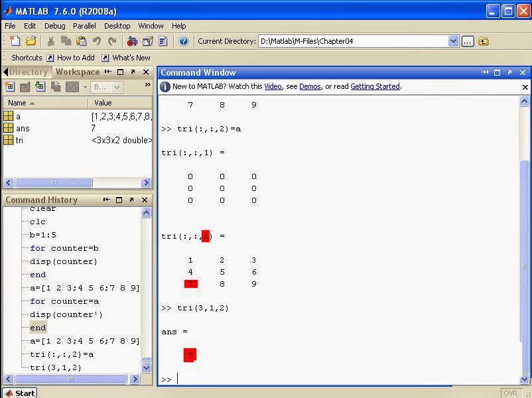Image resolution: width=532 pixels, height=398 pixels.
Task: Open the Getting Started link
Action: (375, 86)
